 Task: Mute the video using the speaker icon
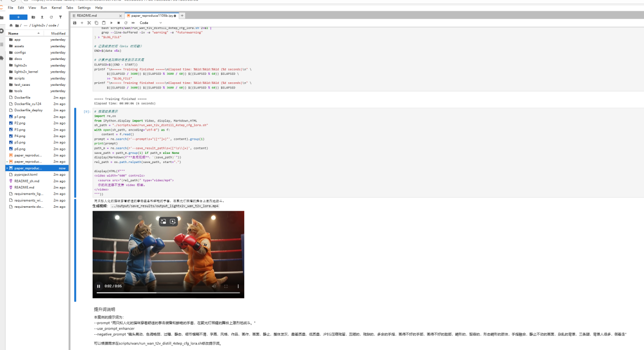pyautogui.click(x=214, y=287)
